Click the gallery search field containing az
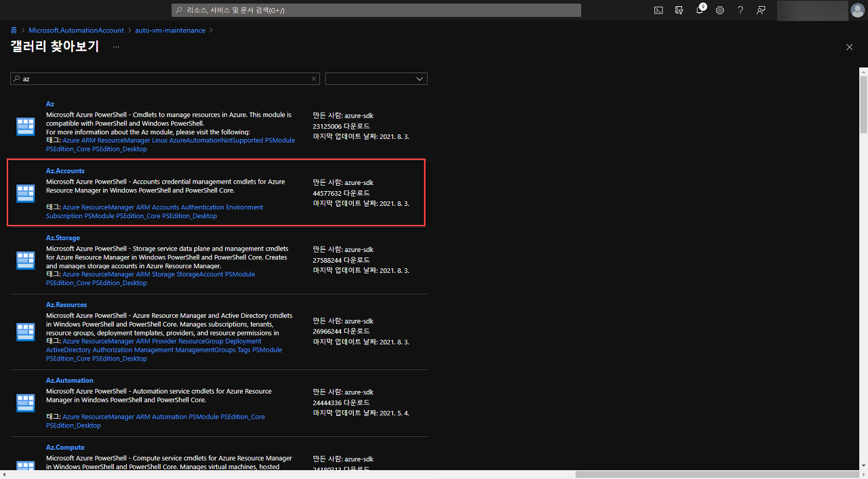Image resolution: width=868 pixels, height=479 pixels. tap(165, 79)
